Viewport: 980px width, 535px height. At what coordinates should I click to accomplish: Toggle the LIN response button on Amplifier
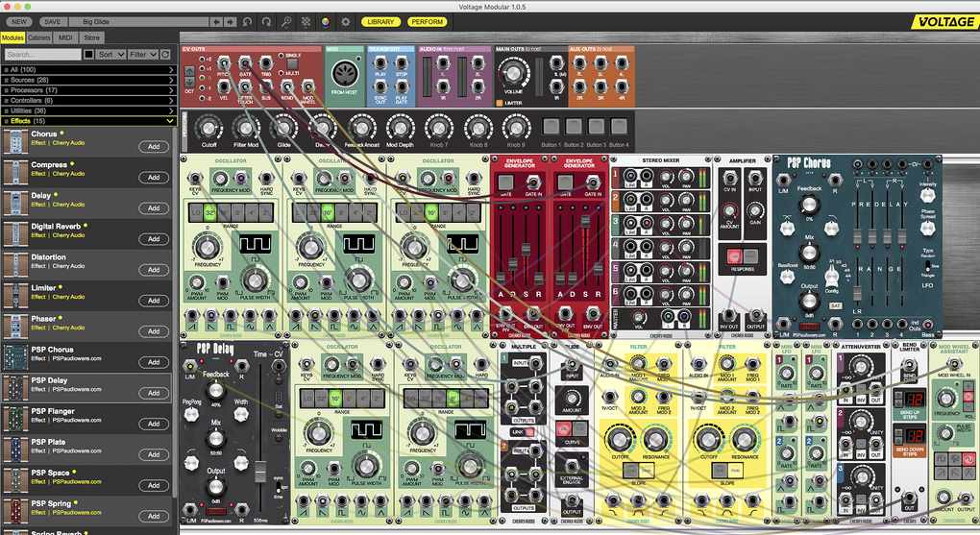[734, 255]
